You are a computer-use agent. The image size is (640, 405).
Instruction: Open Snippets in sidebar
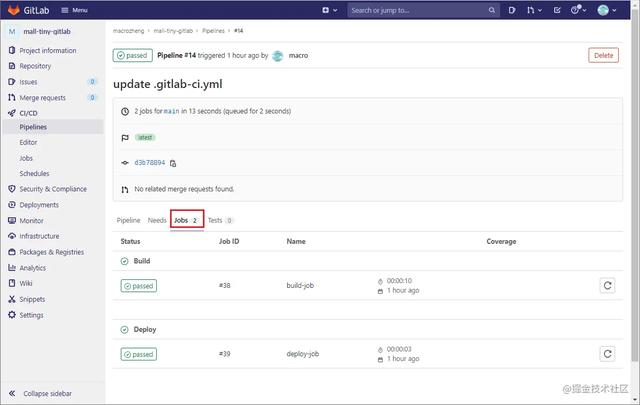coord(32,299)
